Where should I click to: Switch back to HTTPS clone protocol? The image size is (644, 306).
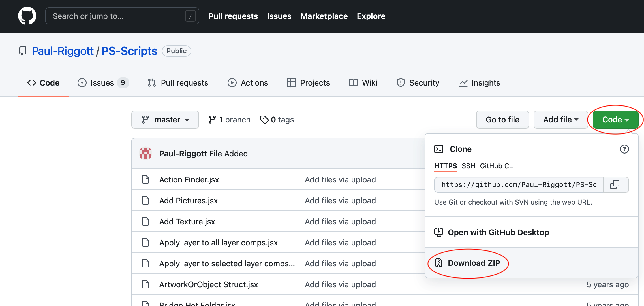click(x=445, y=166)
